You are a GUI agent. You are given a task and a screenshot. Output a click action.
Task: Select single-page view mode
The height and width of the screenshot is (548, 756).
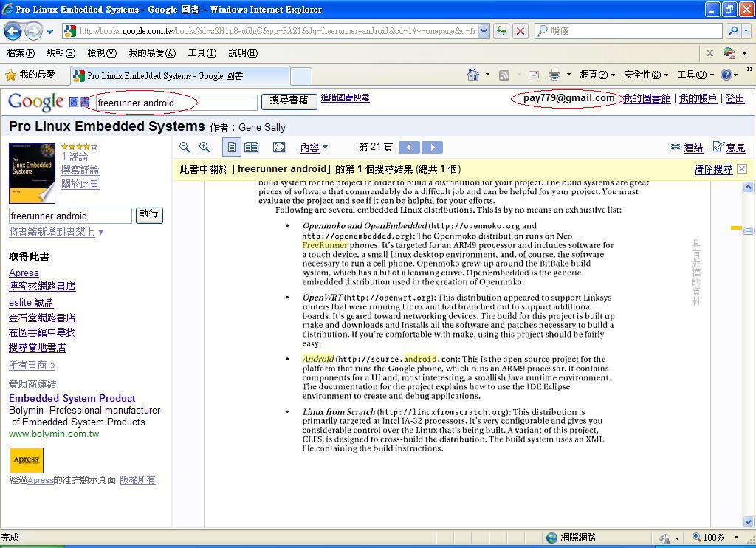point(231,147)
